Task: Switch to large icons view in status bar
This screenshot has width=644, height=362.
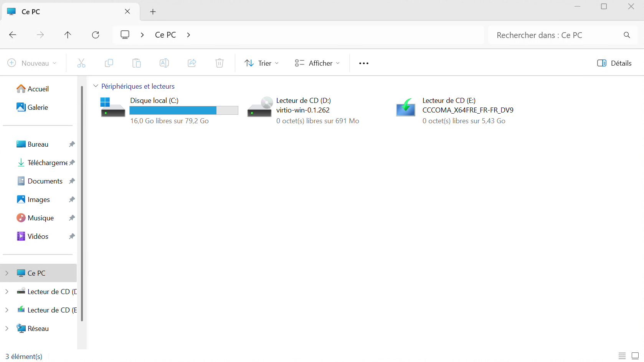Action: click(635, 356)
